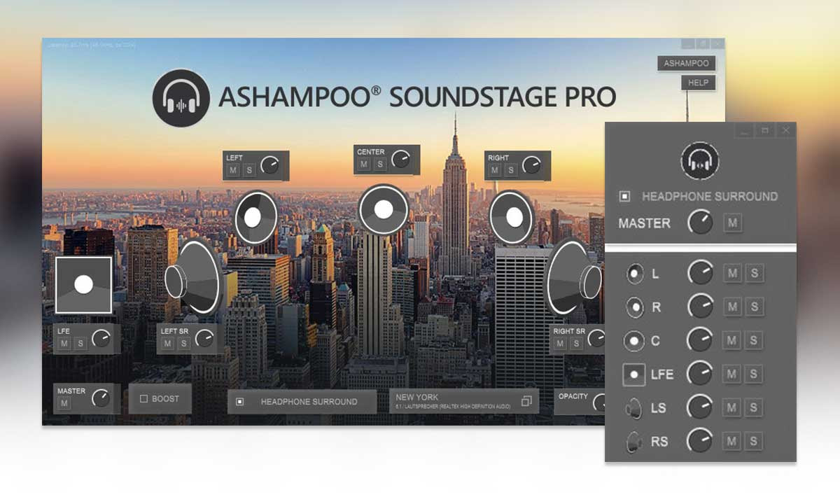Click the headphone logo in the mini panel
Viewport: 840px width, 504px height.
[x=700, y=160]
